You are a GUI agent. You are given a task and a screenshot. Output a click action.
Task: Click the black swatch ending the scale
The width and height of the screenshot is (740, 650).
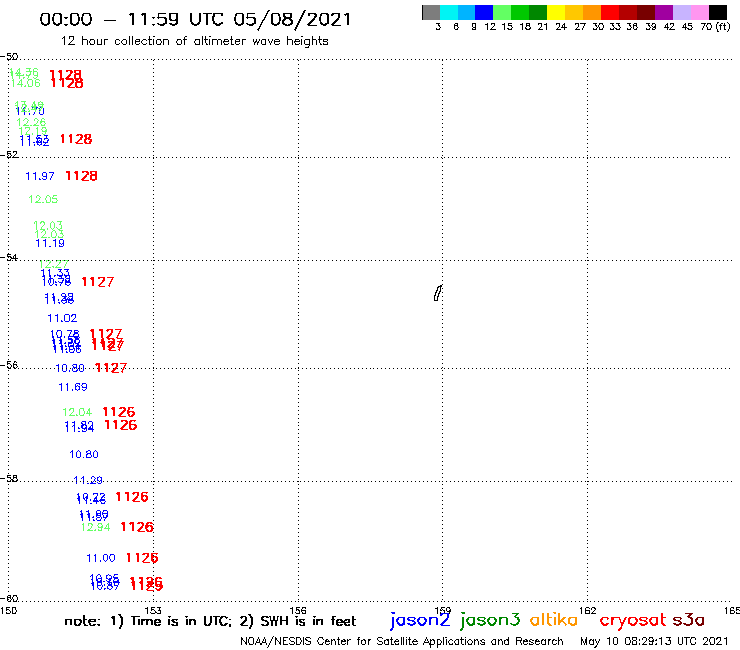(718, 12)
